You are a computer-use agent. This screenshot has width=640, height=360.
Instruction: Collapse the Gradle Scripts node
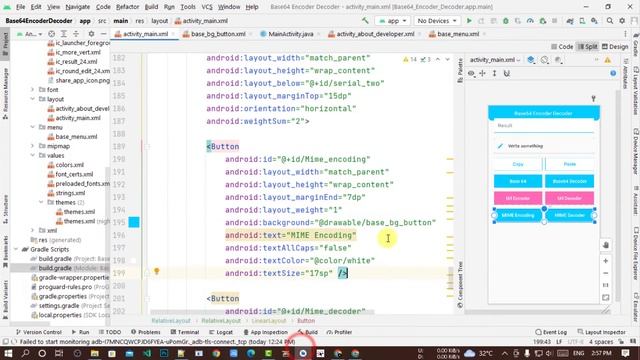coord(16,249)
